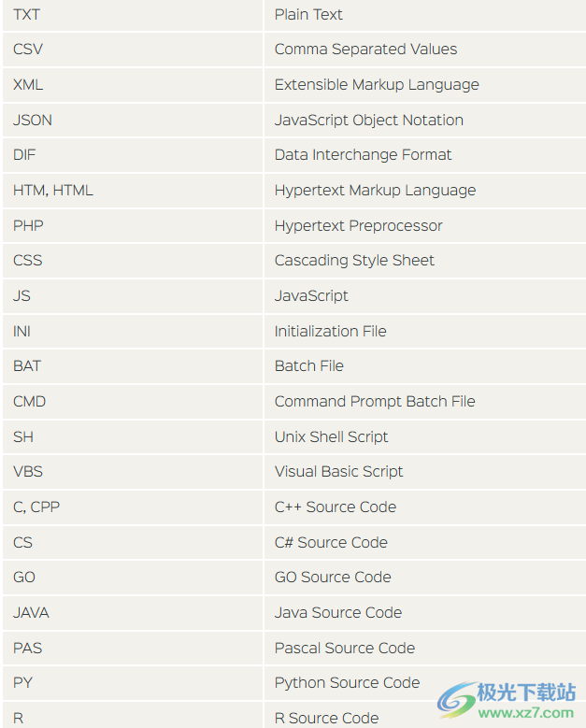Select the GO Source Code description
Screen dimensions: 586x728
[333, 578]
